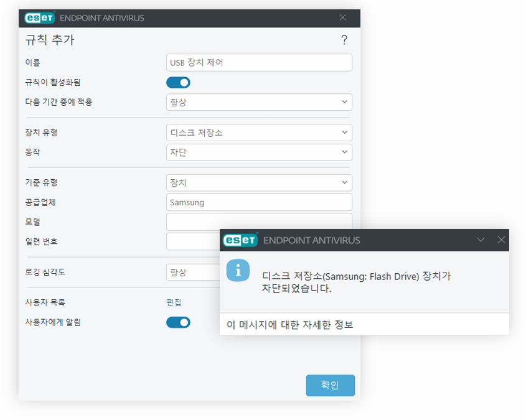The height and width of the screenshot is (420, 526).
Task: Click the 공급업체 field containing Samsung
Action: point(259,202)
